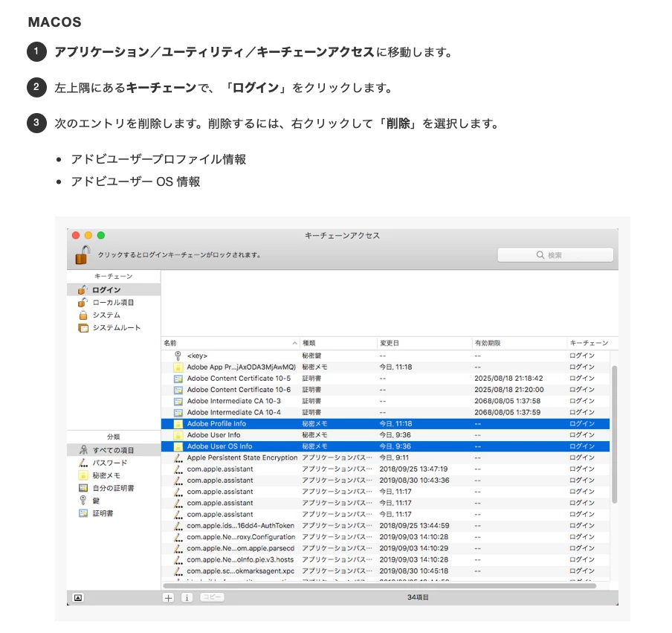
Task: Choose 自分の証明書 category
Action: pyautogui.click(x=114, y=488)
